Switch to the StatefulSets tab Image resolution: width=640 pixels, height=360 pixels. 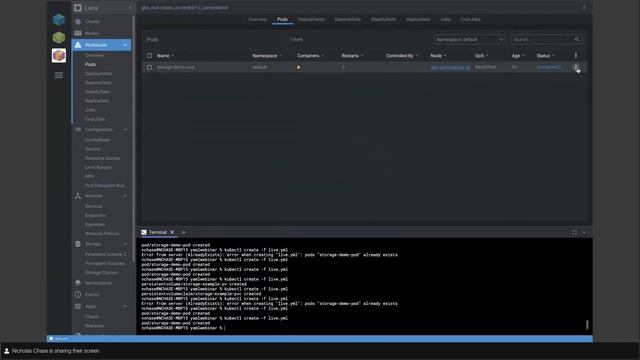coord(384,20)
